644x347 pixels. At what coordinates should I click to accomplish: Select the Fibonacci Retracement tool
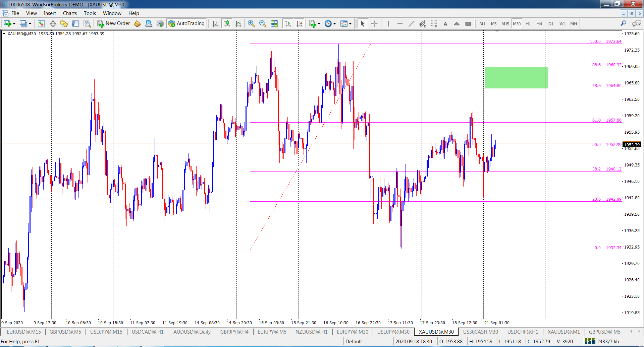point(434,23)
